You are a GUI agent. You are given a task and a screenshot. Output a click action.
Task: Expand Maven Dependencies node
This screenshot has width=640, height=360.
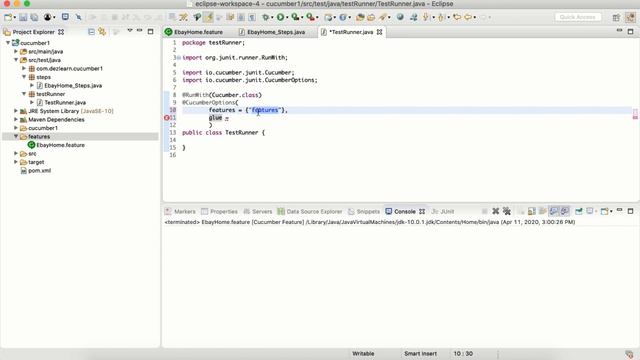[16, 119]
